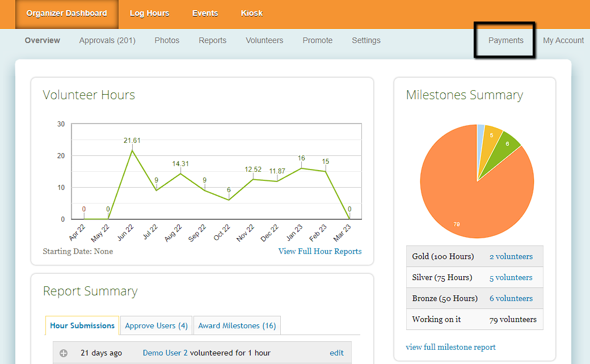Switch to Award Milestones (16) tab
This screenshot has width=590, height=364.
click(237, 325)
